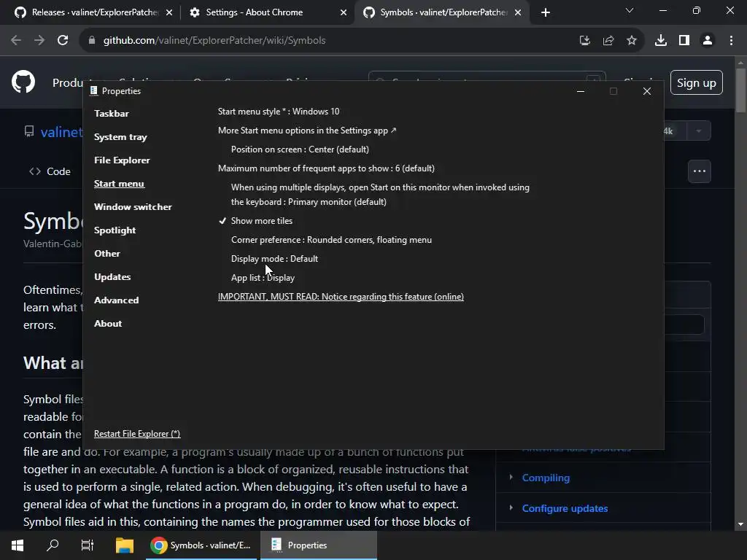The image size is (747, 560).
Task: Bookmark this page with the star icon
Action: point(632,41)
